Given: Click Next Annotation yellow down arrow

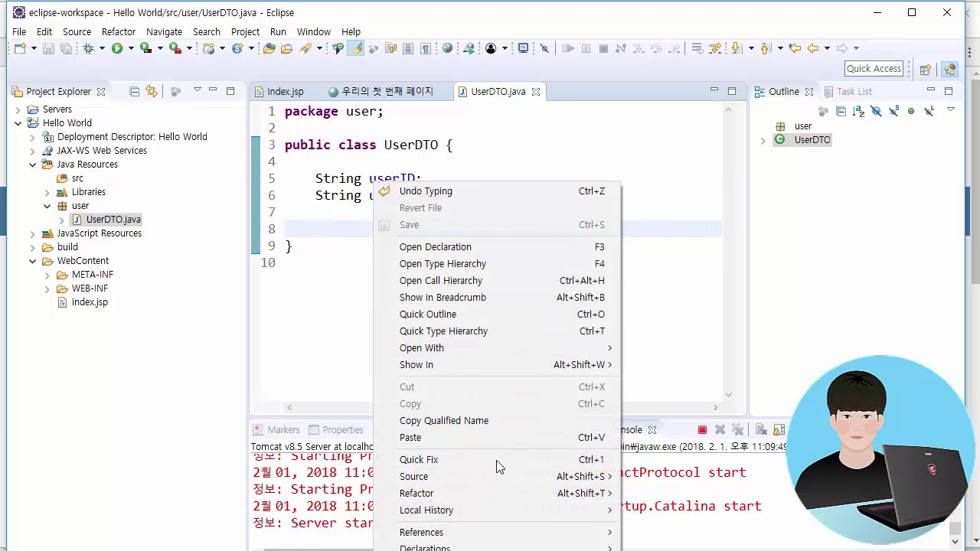Looking at the screenshot, I should click(x=737, y=48).
